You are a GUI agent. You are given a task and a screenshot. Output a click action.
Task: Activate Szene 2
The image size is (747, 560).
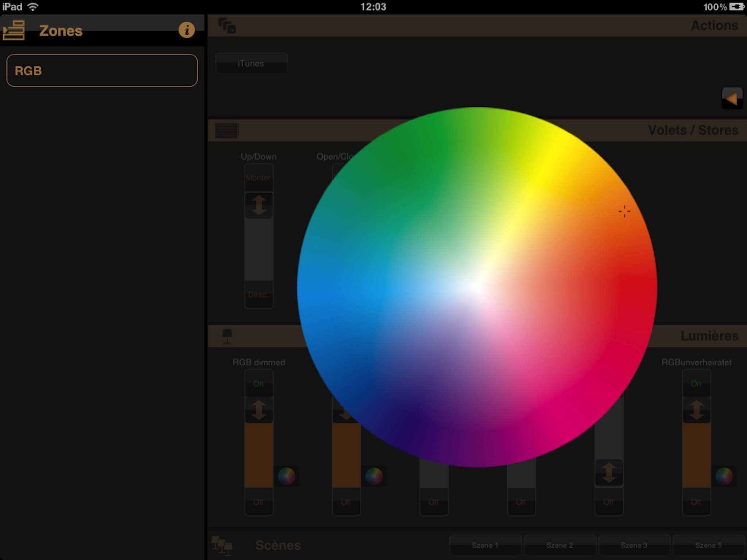click(560, 545)
